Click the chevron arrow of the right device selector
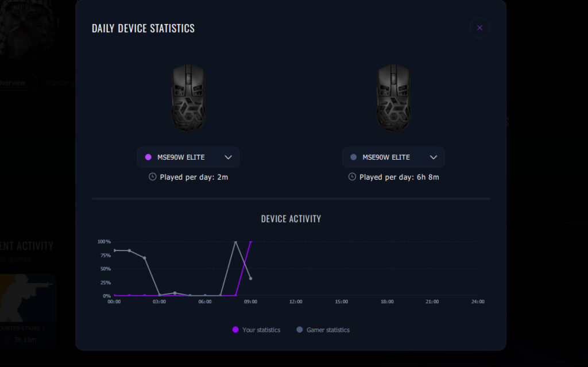 pos(434,157)
